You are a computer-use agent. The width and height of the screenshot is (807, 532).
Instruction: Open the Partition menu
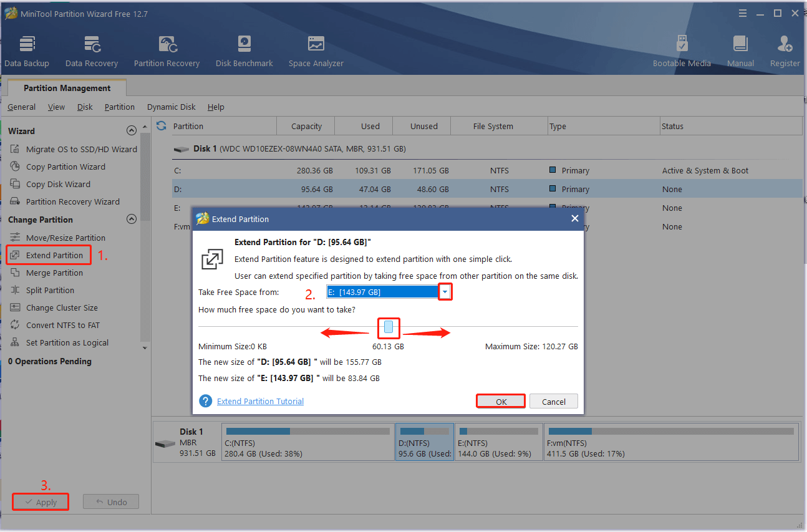120,107
